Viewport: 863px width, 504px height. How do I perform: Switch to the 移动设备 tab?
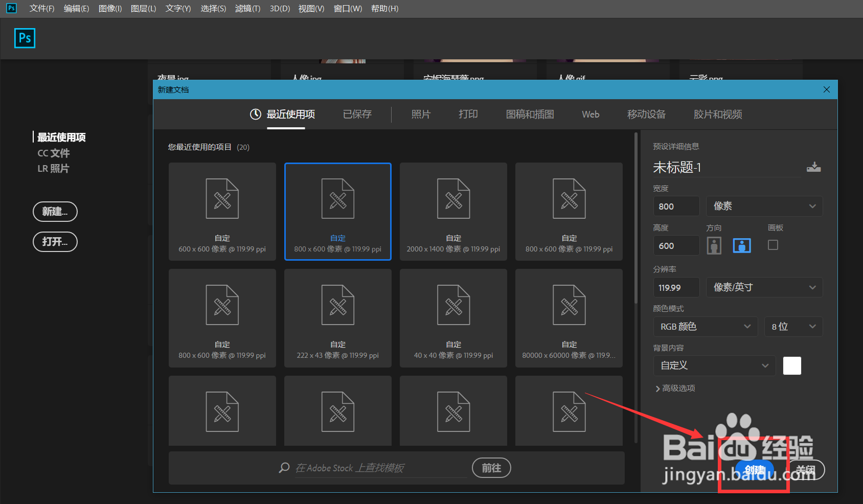click(x=646, y=114)
